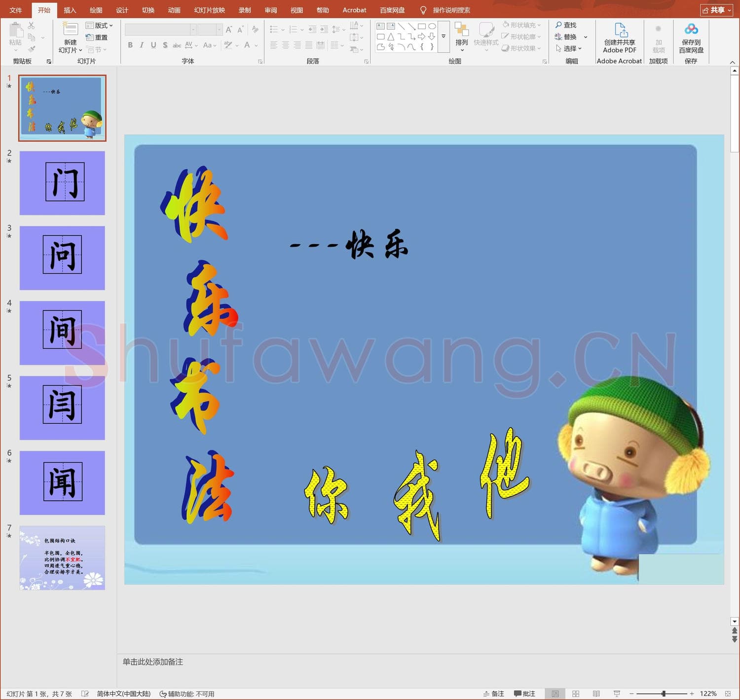Open the Select (选择) dropdown

[569, 48]
